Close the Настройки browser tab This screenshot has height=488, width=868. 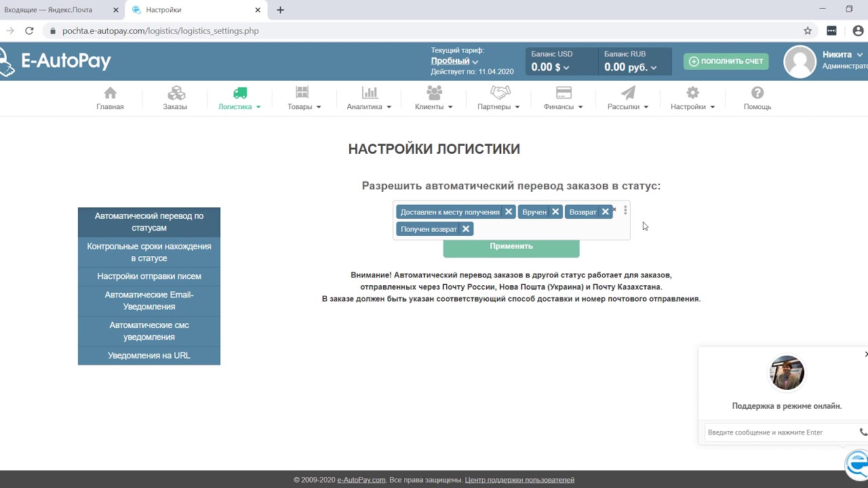258,10
